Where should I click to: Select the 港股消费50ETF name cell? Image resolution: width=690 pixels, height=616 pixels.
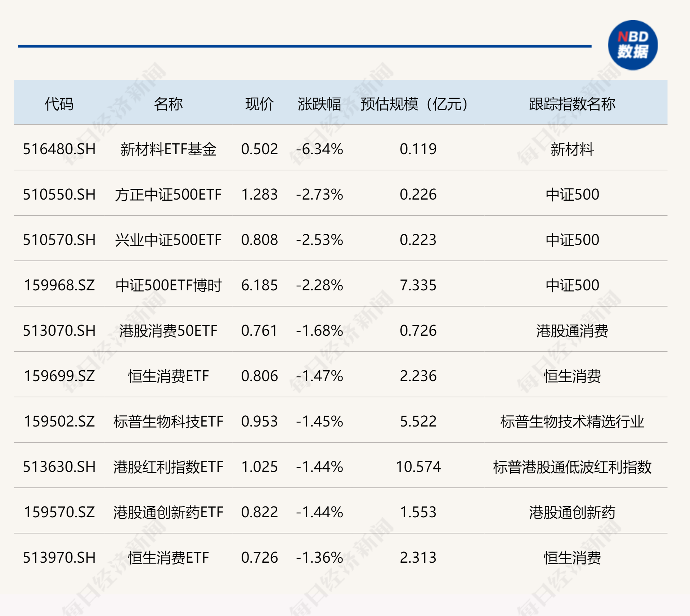tap(168, 331)
